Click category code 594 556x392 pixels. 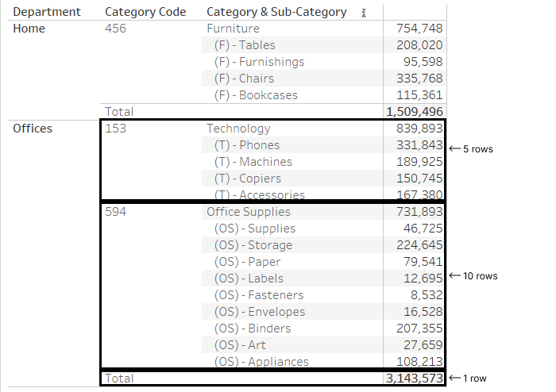(115, 212)
